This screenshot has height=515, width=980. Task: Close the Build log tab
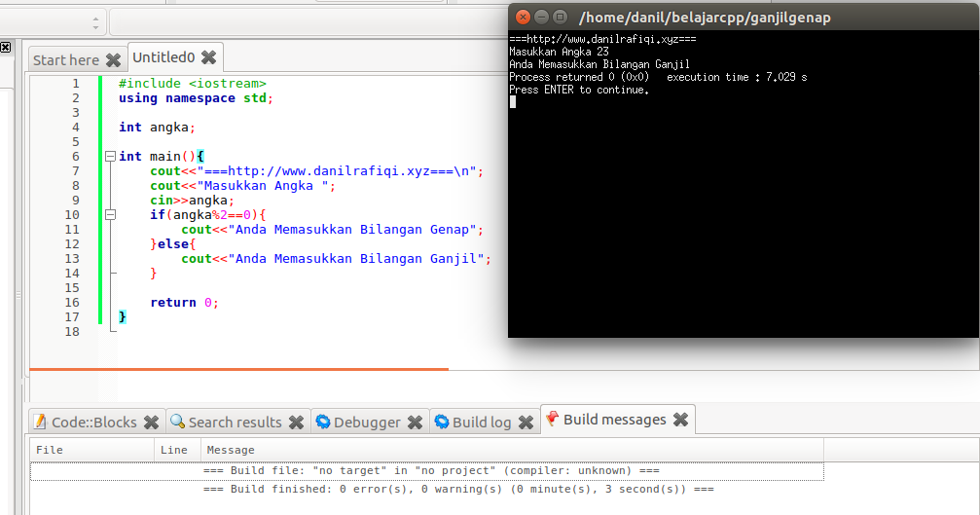526,423
